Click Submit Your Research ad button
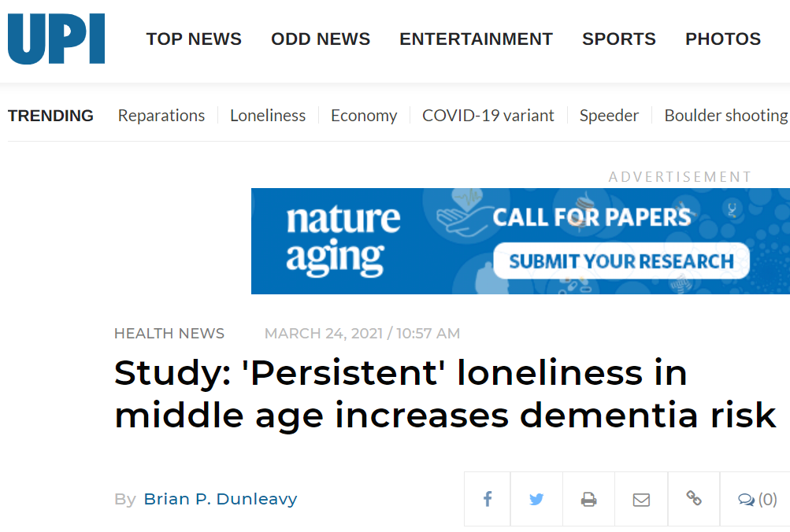 pyautogui.click(x=621, y=260)
